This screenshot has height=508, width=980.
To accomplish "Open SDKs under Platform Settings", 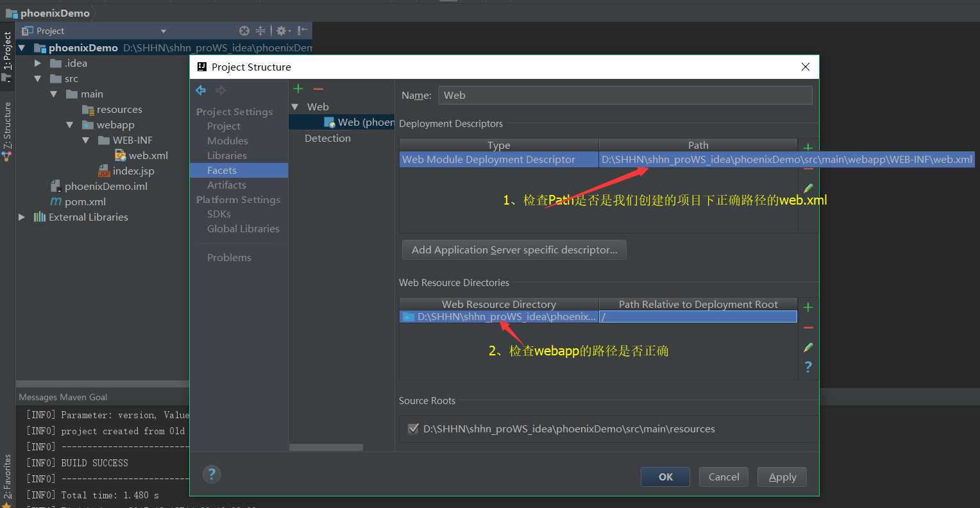I will (219, 214).
